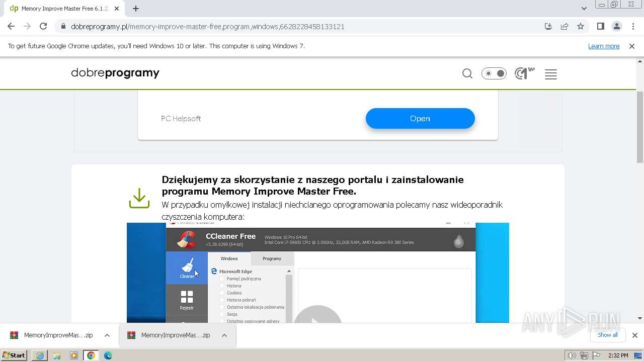Viewport: 644px width, 362px height.
Task: Open Windows Explorer folder from taskbar
Action: click(57, 355)
